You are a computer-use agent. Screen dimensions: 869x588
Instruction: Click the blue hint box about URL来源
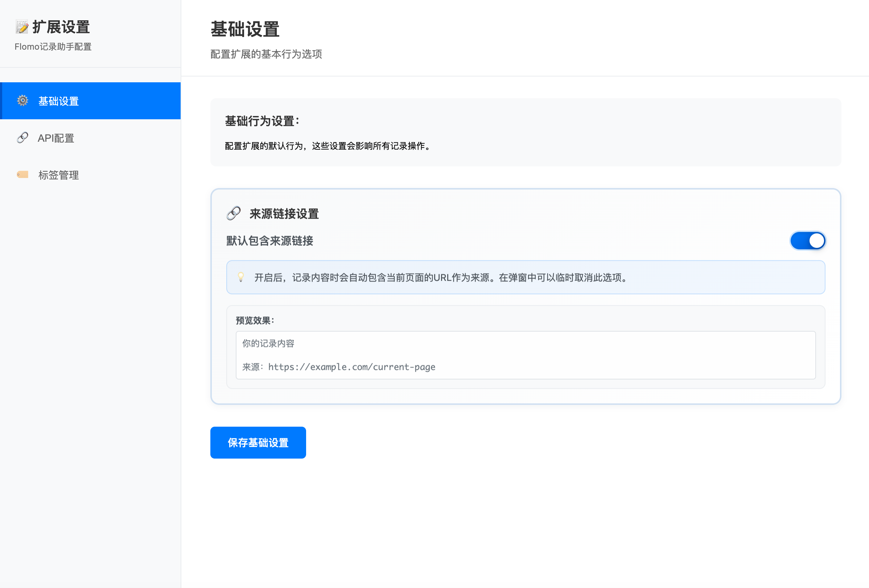526,277
